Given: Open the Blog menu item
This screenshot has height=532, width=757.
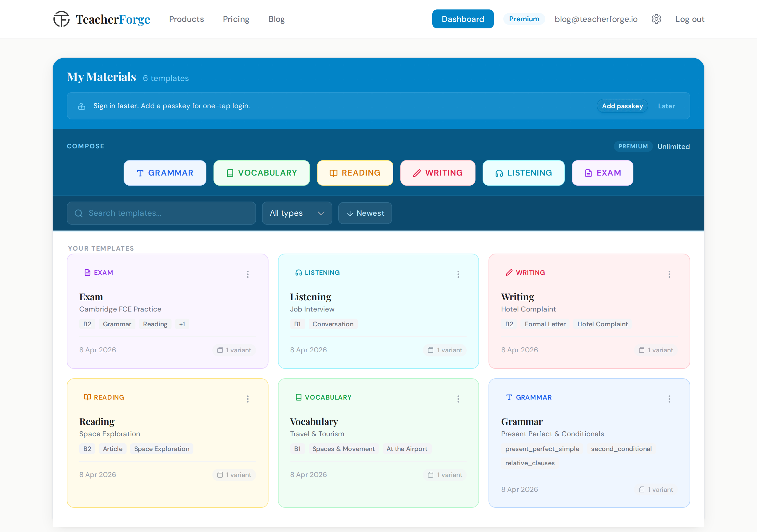Looking at the screenshot, I should 276,19.
